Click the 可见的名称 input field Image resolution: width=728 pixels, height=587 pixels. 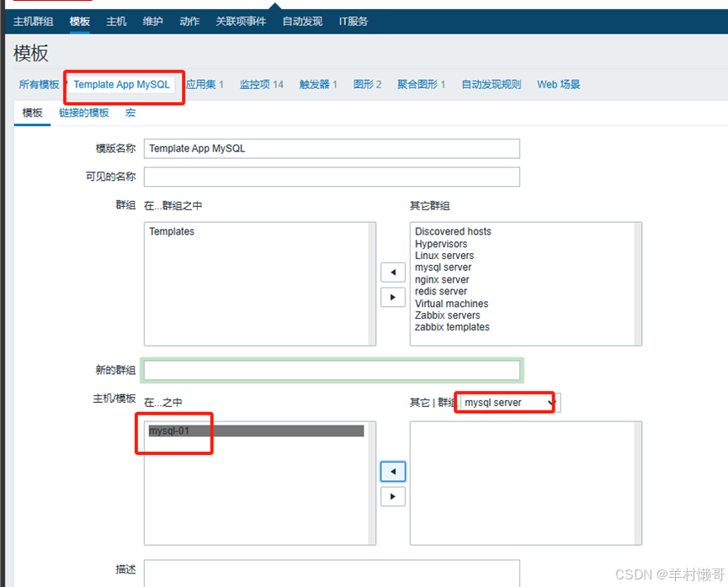coord(332,177)
